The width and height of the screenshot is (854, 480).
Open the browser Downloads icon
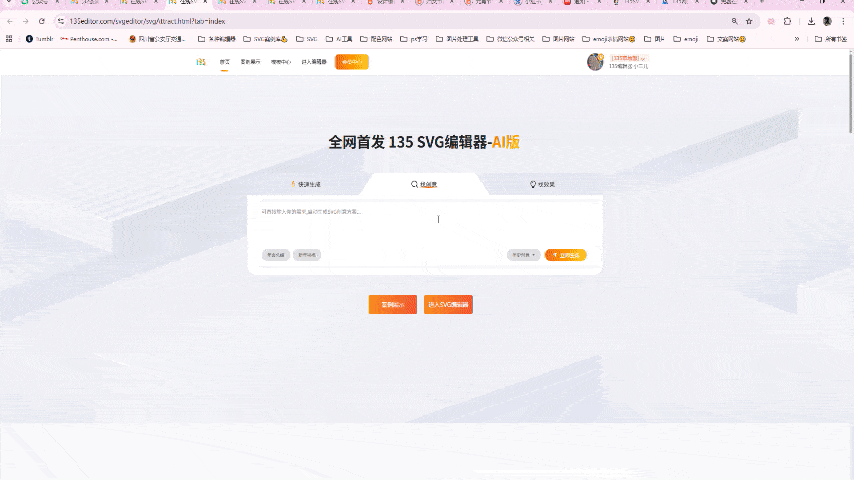pos(811,21)
